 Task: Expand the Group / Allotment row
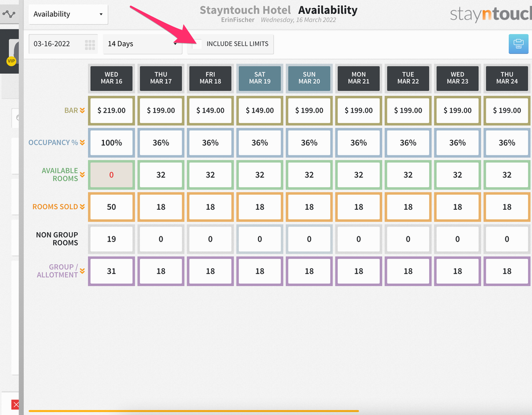coord(82,271)
